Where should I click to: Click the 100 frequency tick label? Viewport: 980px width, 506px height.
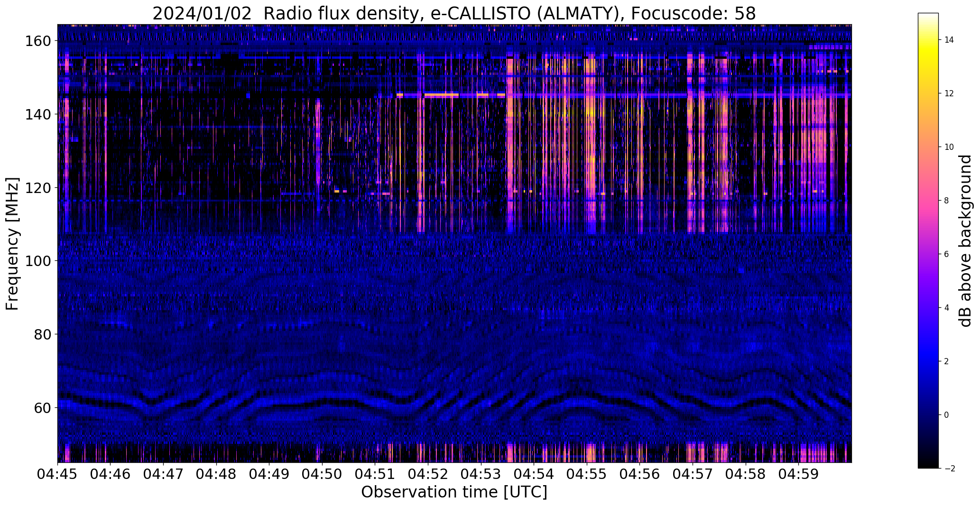coord(37,261)
